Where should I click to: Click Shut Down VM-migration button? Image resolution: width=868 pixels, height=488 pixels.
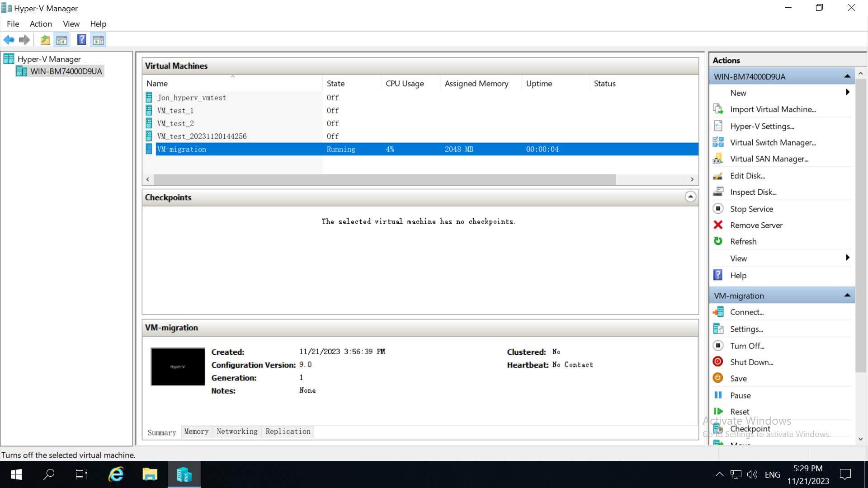coord(753,362)
